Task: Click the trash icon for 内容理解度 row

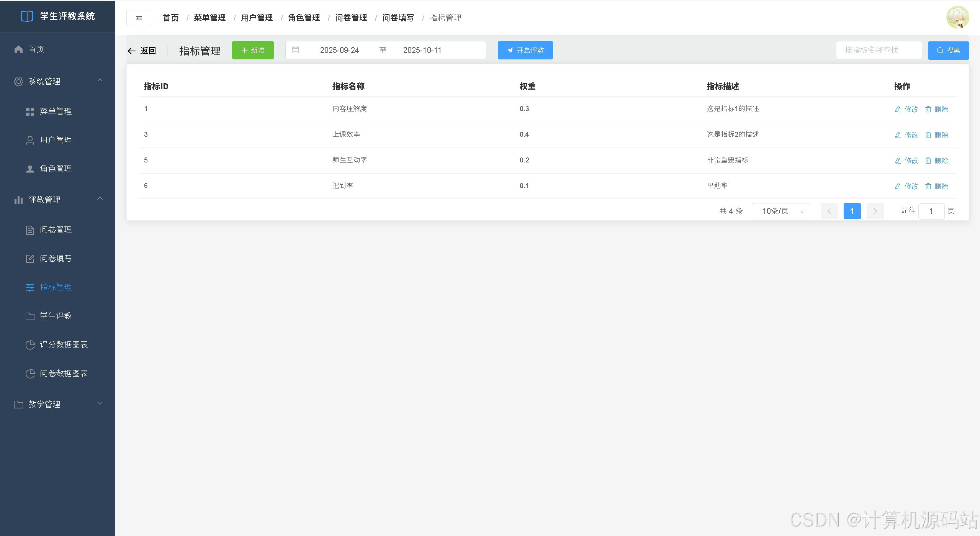Action: 928,110
